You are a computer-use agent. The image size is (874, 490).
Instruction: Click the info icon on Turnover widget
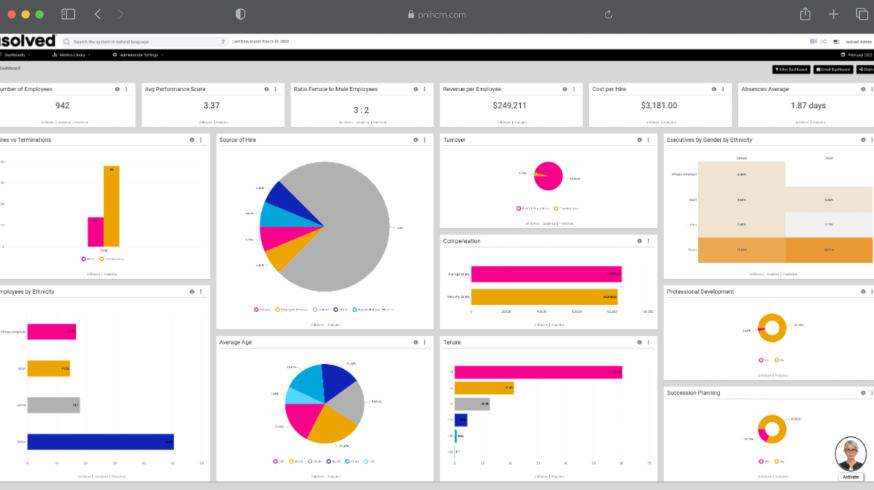(639, 140)
